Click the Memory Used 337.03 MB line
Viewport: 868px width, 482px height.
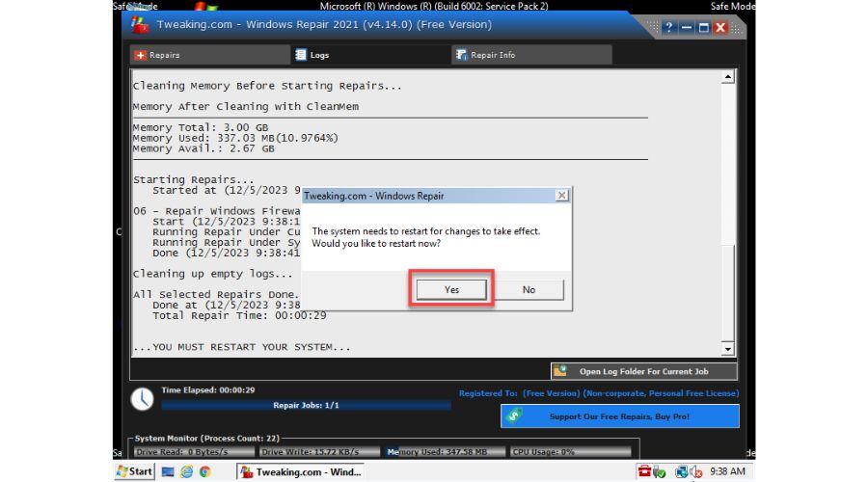(235, 138)
